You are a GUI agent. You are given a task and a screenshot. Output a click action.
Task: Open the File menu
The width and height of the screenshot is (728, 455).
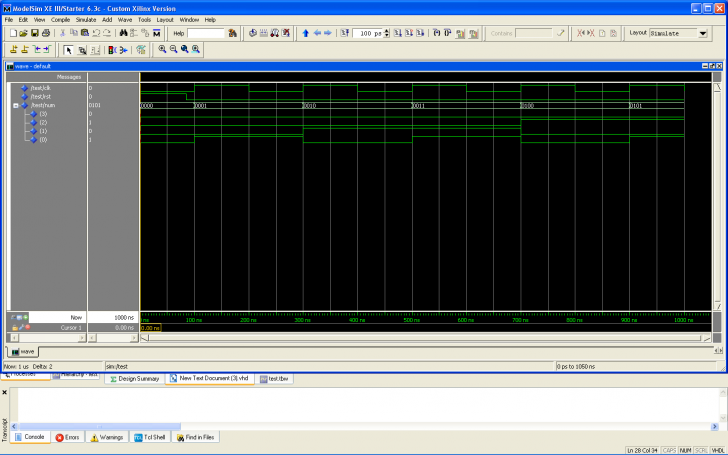(9, 20)
